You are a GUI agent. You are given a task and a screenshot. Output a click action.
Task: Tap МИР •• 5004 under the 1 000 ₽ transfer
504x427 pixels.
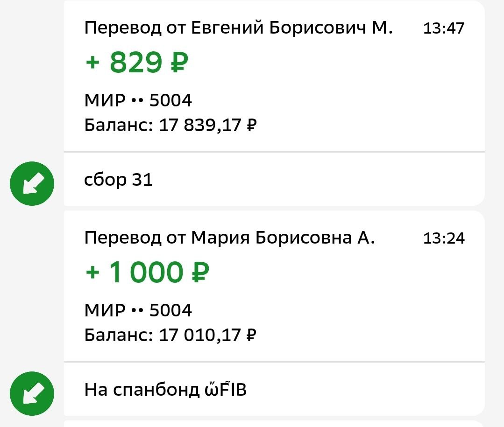tap(138, 310)
